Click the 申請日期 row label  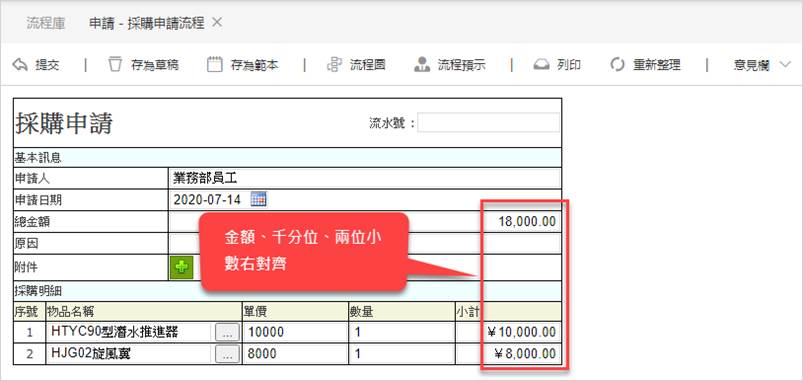pyautogui.click(x=38, y=200)
